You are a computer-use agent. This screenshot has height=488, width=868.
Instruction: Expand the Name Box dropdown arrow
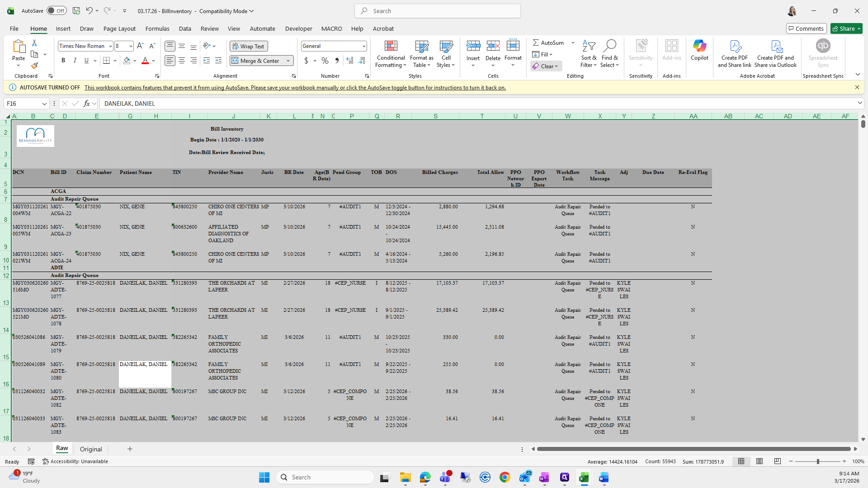tap(44, 103)
